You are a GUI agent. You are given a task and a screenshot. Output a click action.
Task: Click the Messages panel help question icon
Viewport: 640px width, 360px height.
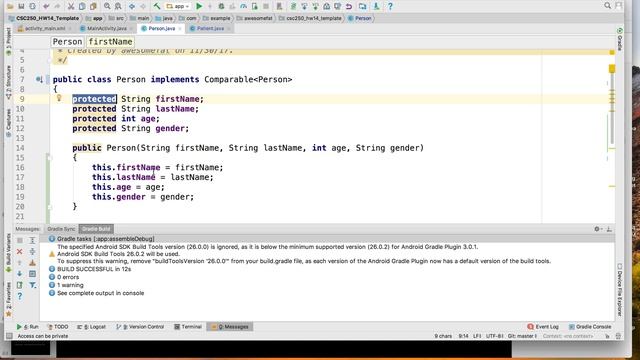click(20, 296)
